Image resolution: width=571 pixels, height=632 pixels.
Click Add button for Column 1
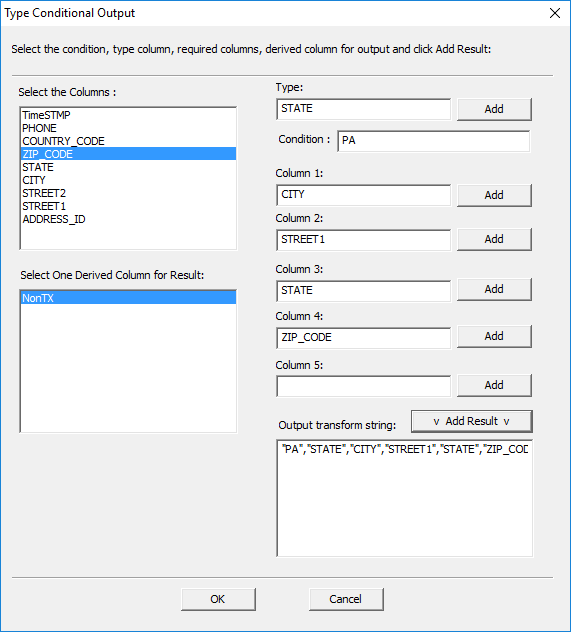pyautogui.click(x=494, y=195)
